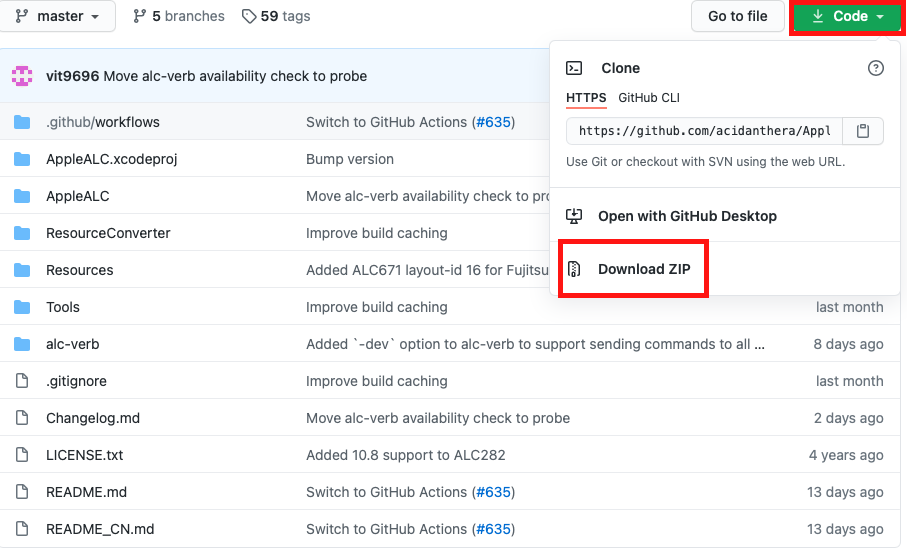
Task: Click the GitHub Desktop icon in the Code menu
Action: tap(574, 216)
